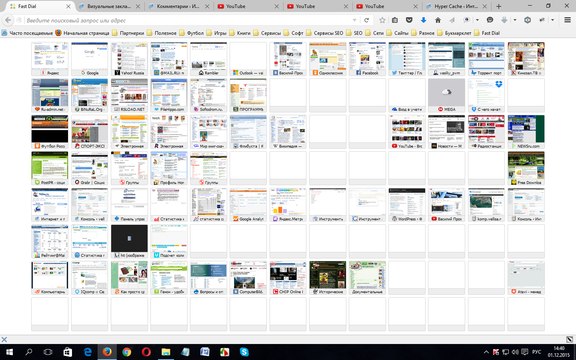Open the Google speed dial thumbnail
This screenshot has height=360, width=576.
click(x=89, y=59)
